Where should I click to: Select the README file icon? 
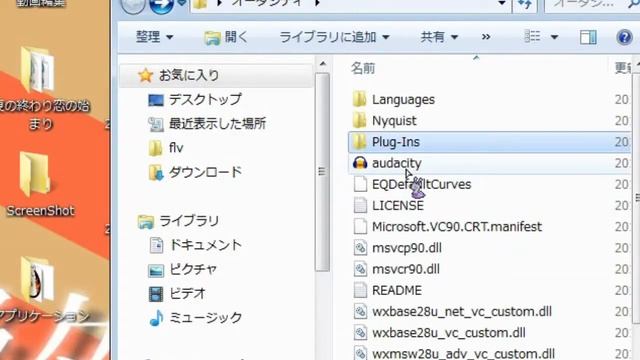360,290
